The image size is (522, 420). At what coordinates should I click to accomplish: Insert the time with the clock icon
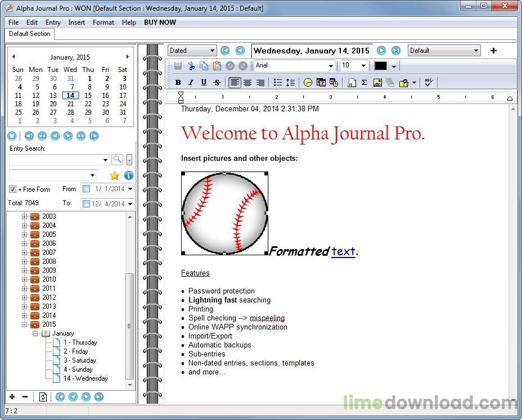point(308,83)
